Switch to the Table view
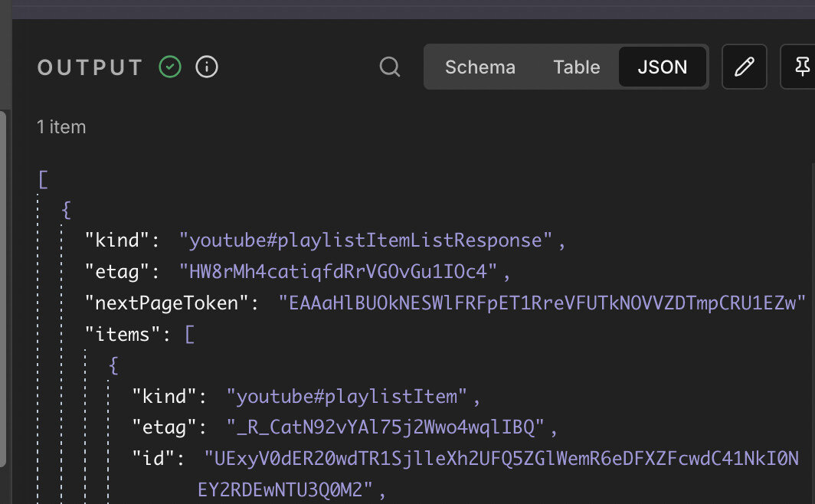This screenshot has width=815, height=504. pyautogui.click(x=576, y=67)
